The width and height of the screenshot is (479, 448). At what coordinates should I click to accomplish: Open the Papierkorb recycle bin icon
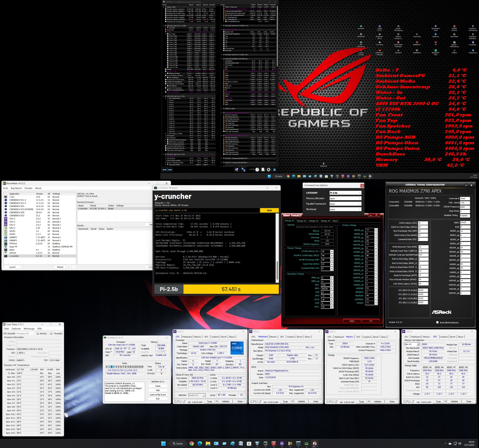(323, 164)
